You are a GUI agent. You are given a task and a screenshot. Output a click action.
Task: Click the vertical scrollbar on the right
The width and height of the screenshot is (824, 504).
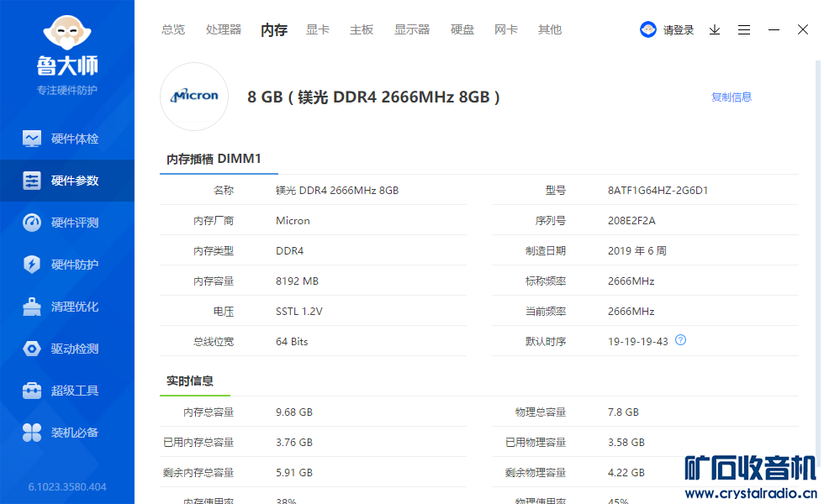[817, 262]
